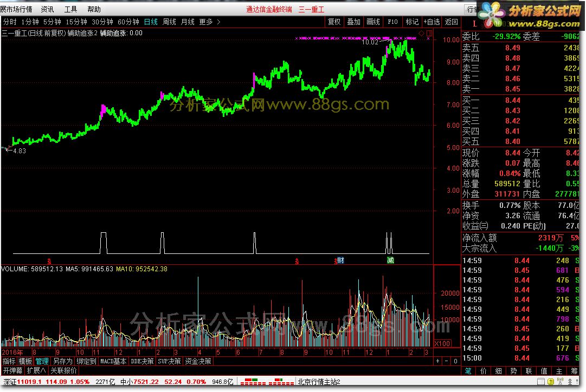Click the 开弹幕 button
This screenshot has height=392, width=586.
click(x=13, y=370)
